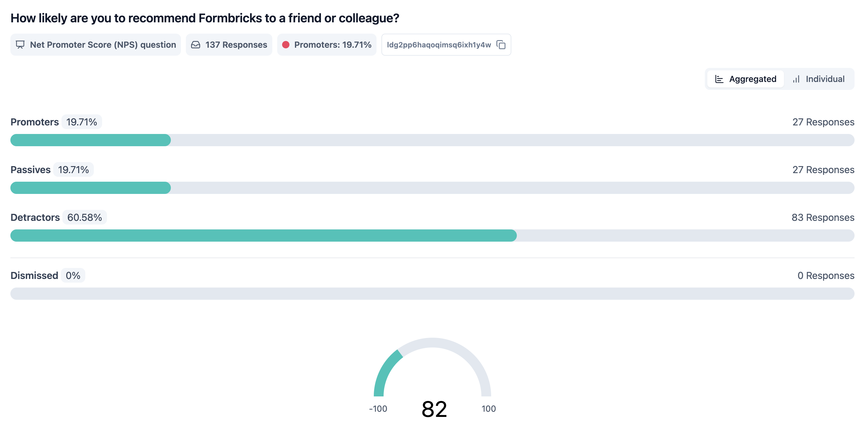Click the inbox icon beside 137 Responses
The width and height of the screenshot is (868, 427).
tap(195, 45)
